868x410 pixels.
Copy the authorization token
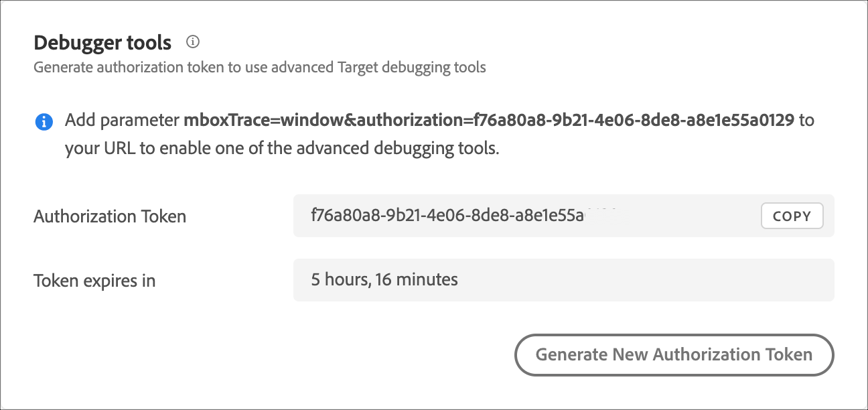[x=792, y=216]
